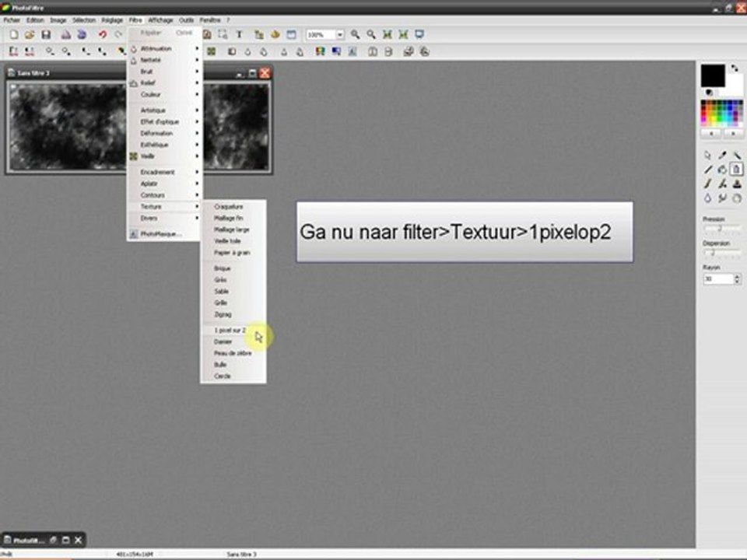747x560 pixels.
Task: Undo the last action with the red arrow
Action: 102,35
